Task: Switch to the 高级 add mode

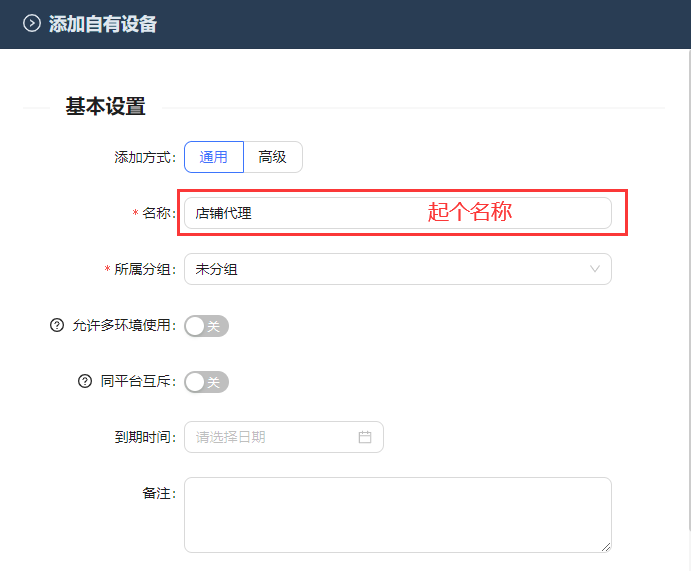Action: click(272, 157)
